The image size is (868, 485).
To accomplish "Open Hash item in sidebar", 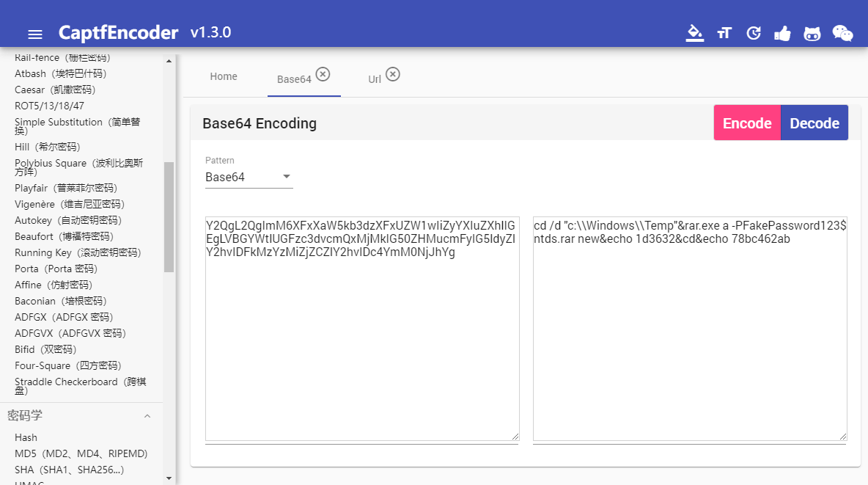I will click(26, 437).
